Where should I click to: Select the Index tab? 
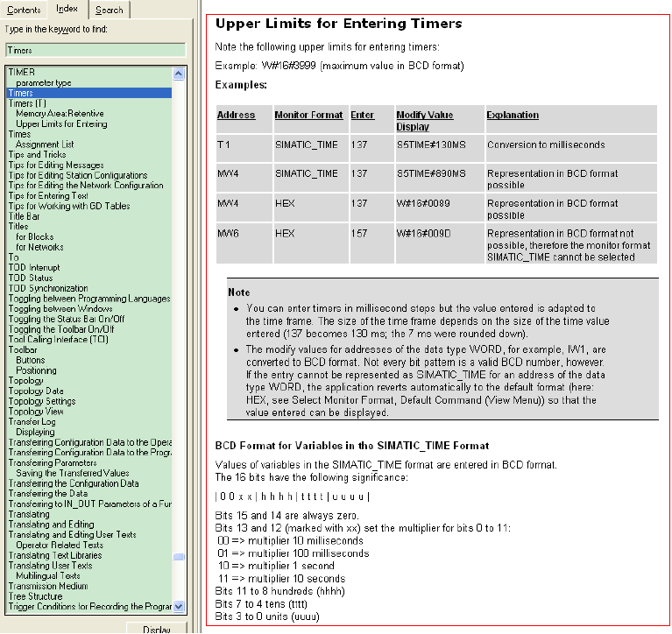[x=67, y=9]
